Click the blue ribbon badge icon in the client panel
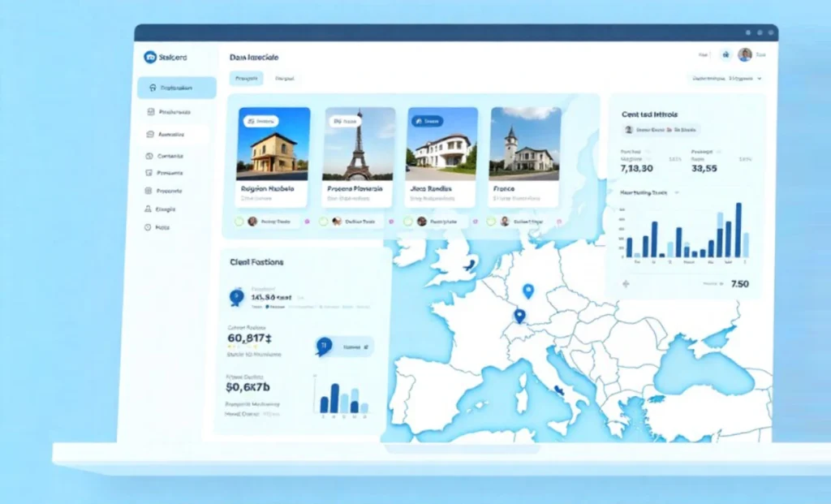 237,297
